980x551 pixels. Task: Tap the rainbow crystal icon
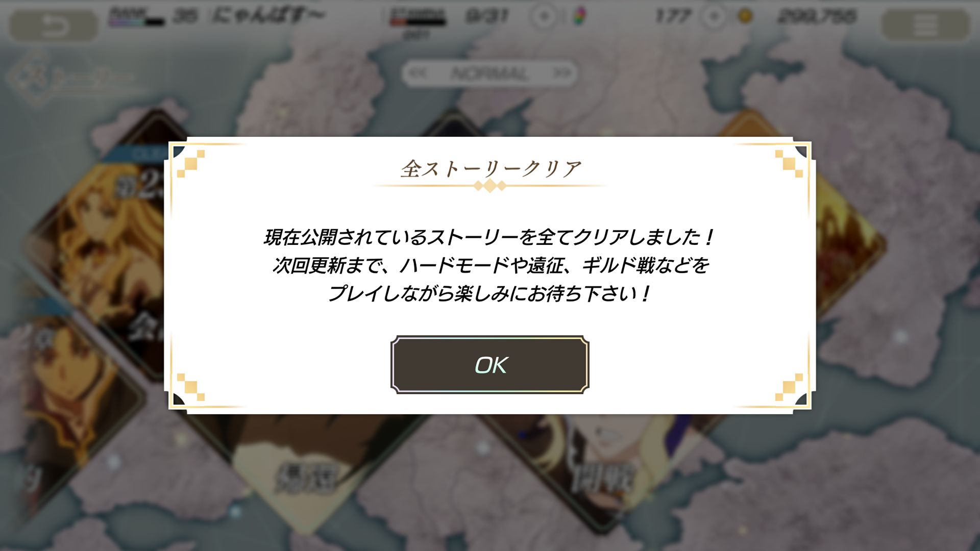point(579,17)
